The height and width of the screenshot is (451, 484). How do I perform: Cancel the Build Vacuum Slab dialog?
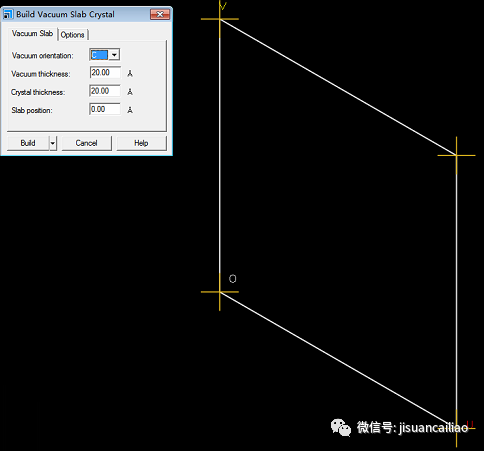pyautogui.click(x=86, y=143)
